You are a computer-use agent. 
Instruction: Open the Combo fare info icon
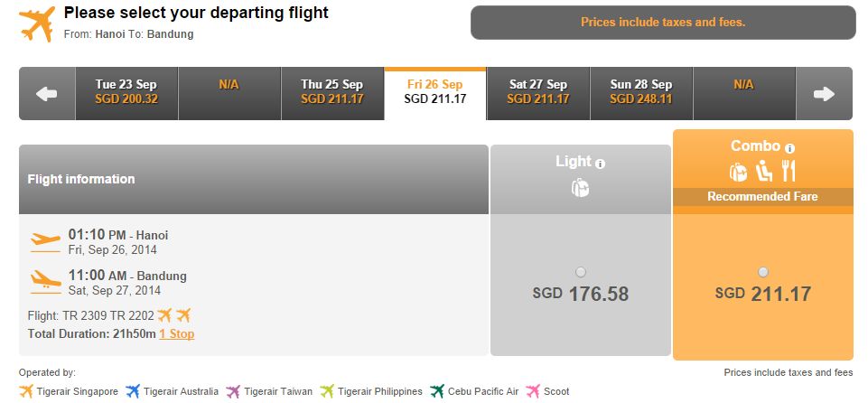789,148
